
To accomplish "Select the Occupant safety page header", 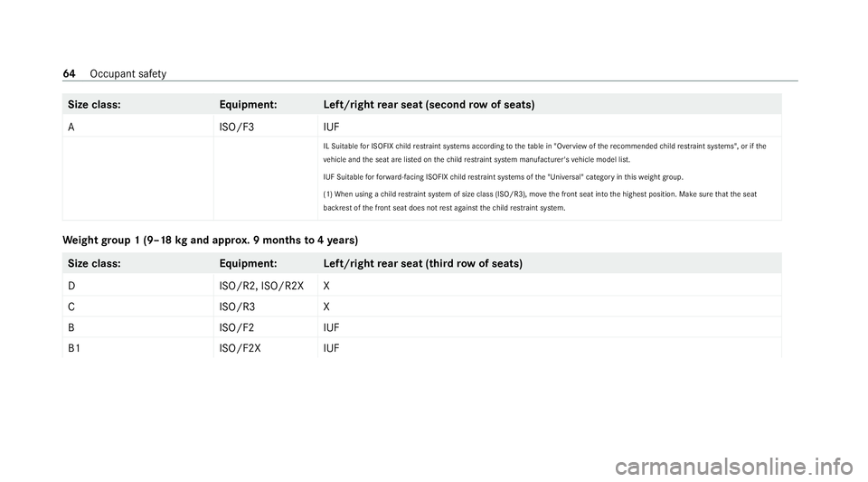I will tap(121, 72).
